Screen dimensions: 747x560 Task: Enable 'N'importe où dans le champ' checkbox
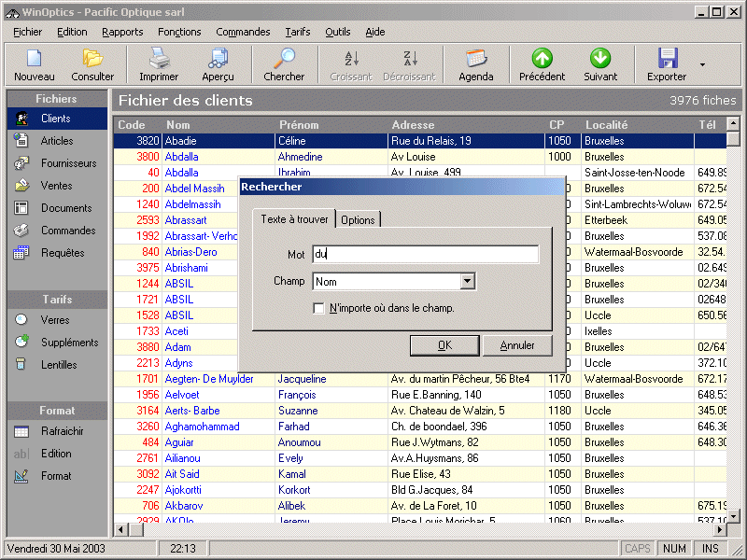[x=320, y=308]
